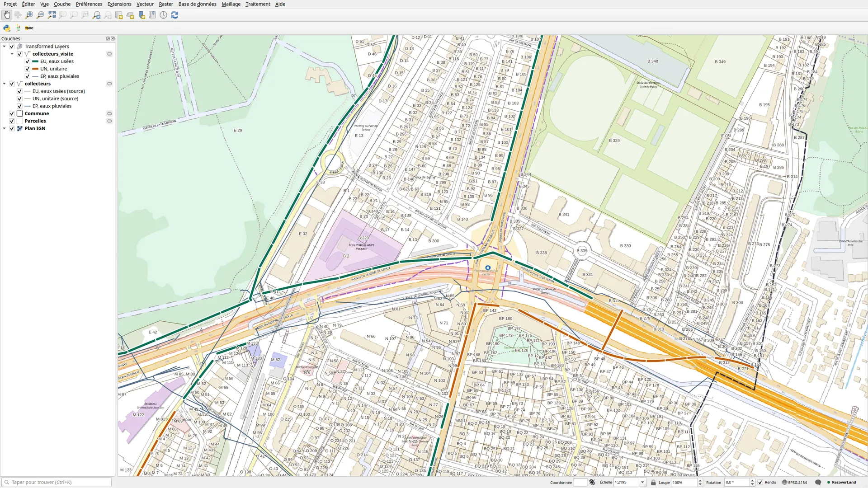Activate the Zoom Out tool
The image size is (868, 488).
[40, 15]
